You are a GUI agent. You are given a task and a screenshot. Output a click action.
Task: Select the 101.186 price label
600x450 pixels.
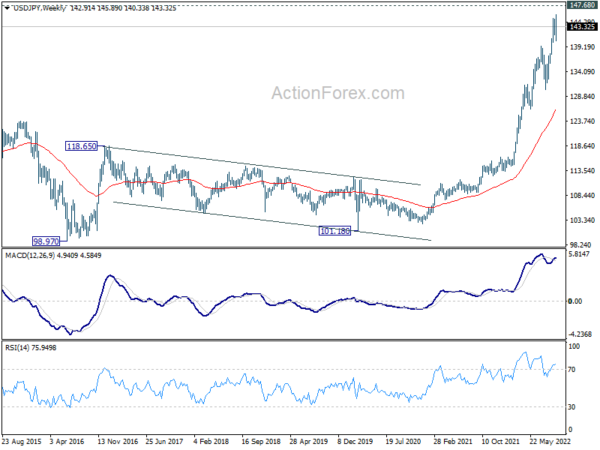(x=335, y=231)
